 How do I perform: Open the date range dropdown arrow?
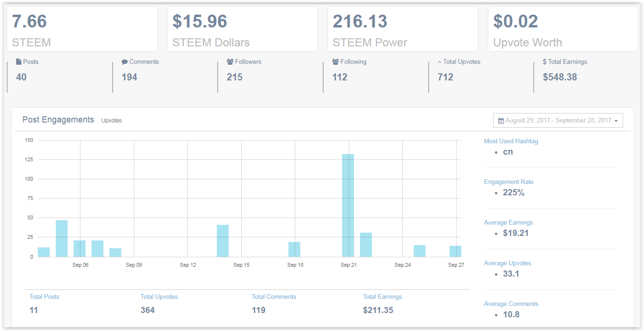point(616,121)
